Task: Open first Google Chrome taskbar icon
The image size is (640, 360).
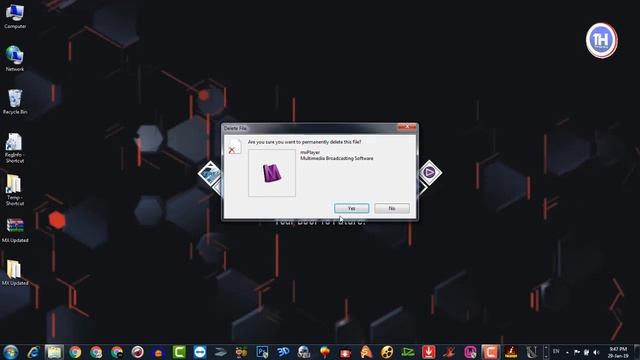Action: pos(75,352)
